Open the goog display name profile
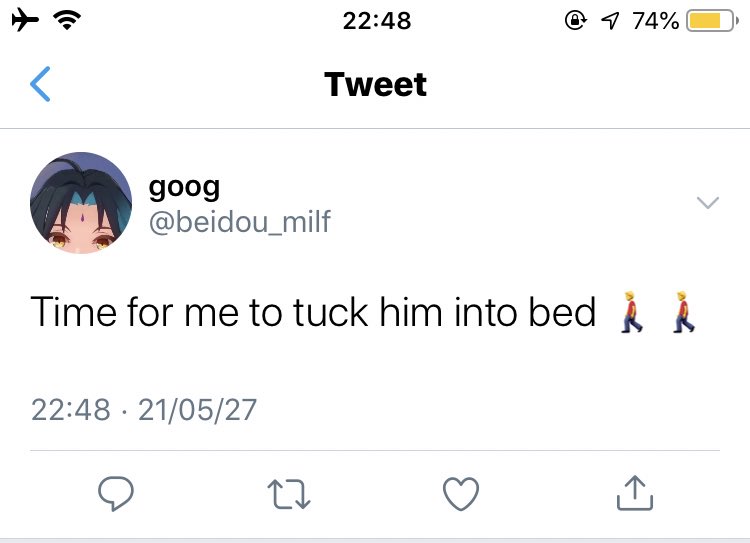 point(184,187)
